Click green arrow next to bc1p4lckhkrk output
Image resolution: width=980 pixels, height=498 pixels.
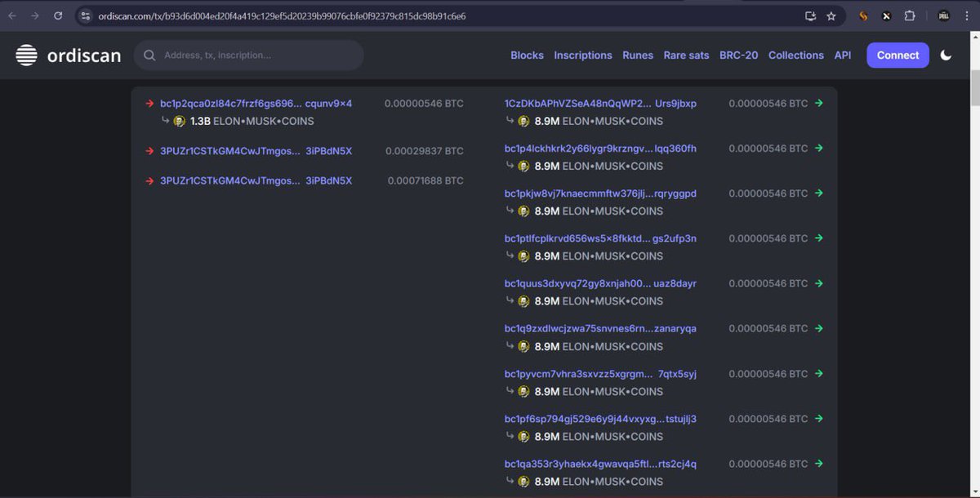(x=819, y=149)
